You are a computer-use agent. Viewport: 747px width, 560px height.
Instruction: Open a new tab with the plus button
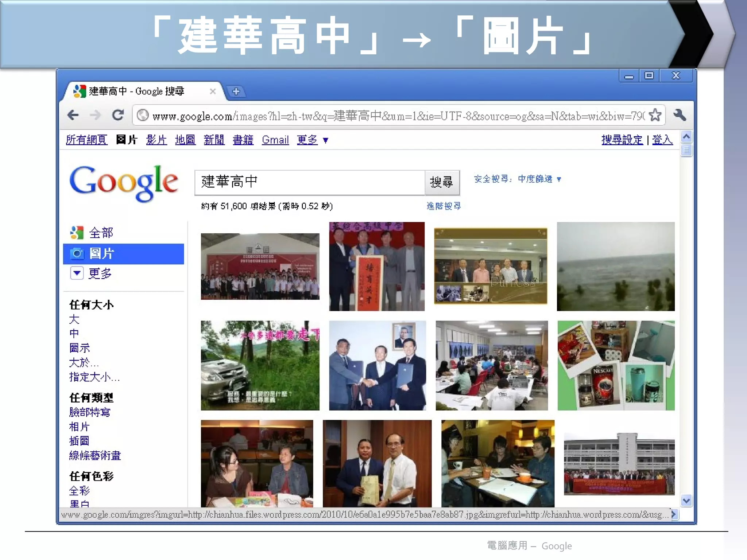tap(236, 91)
